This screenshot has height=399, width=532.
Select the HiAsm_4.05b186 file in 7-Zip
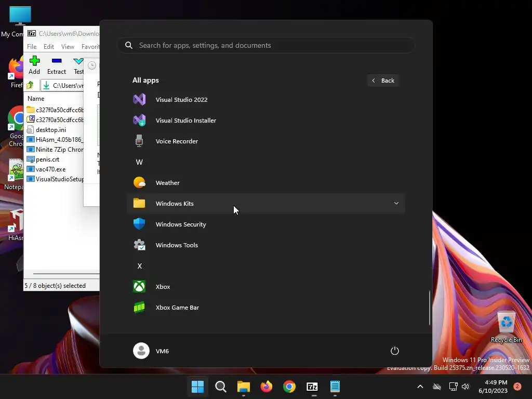tap(54, 139)
